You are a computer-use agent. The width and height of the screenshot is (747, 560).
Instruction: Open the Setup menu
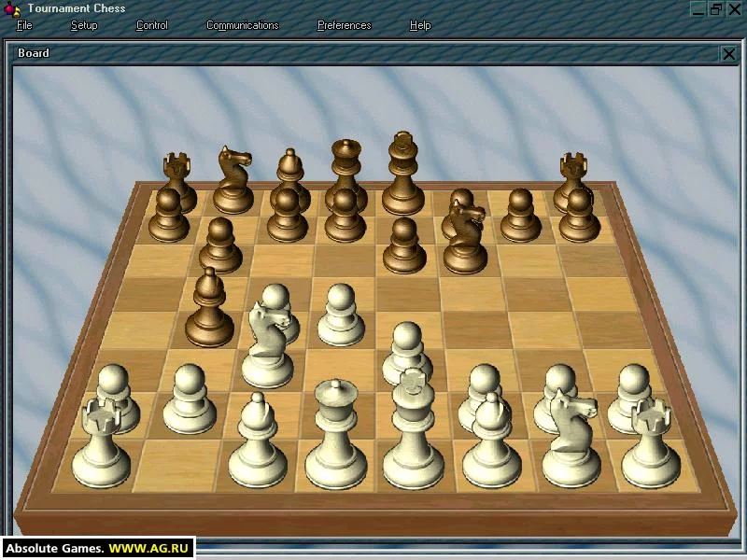[x=84, y=25]
